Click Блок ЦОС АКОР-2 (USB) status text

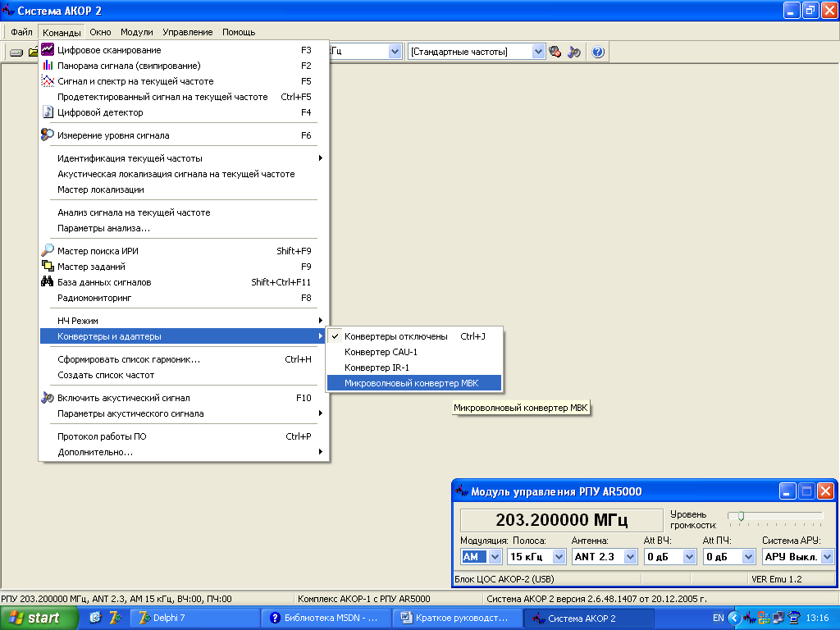504,578
